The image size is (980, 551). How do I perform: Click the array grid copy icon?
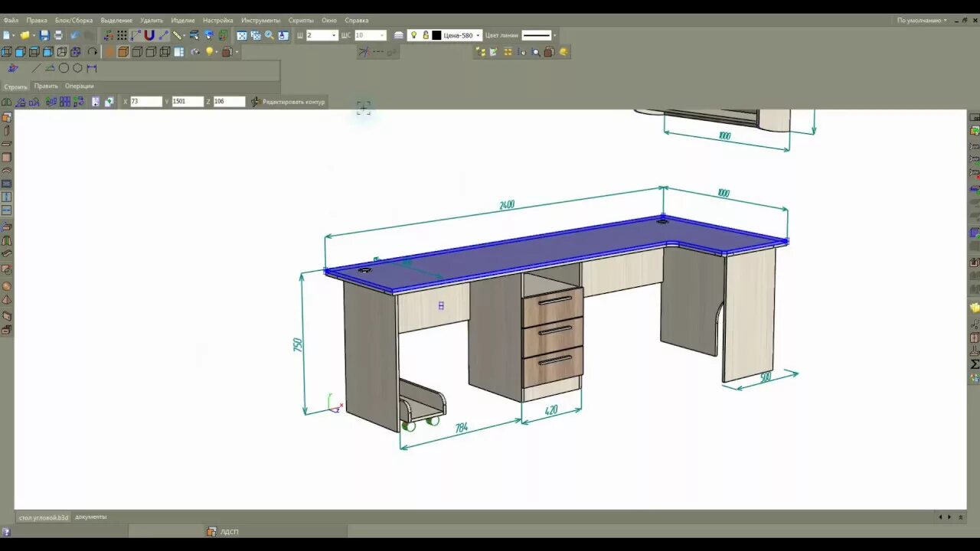click(65, 101)
